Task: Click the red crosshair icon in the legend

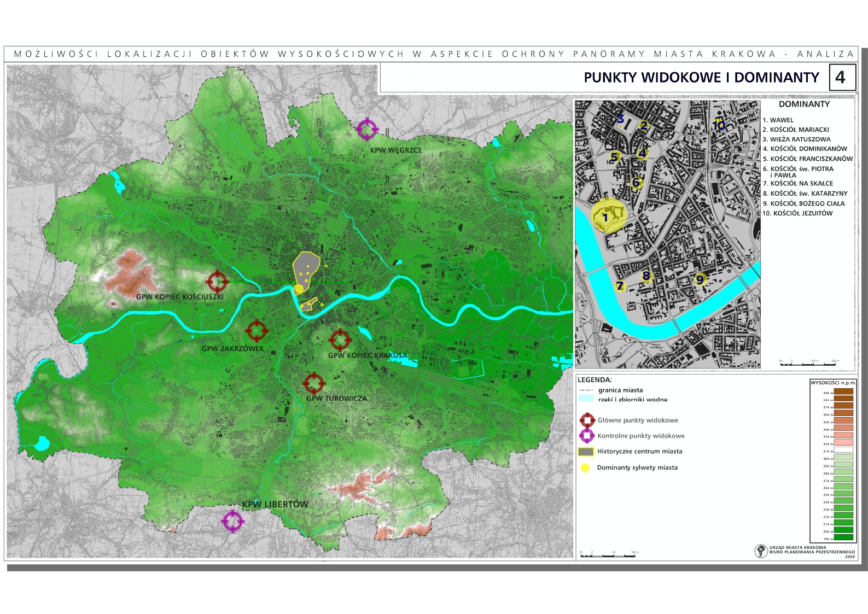Action: tap(587, 420)
